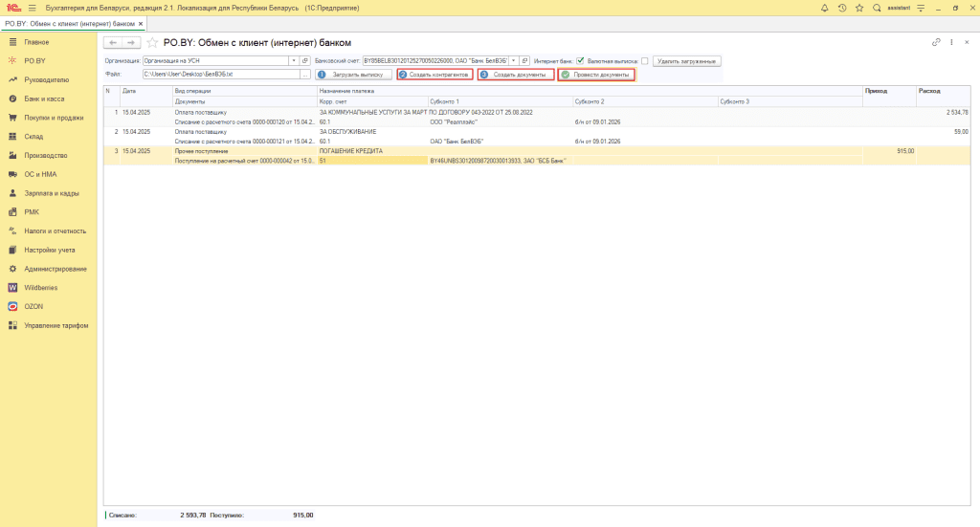Click the Создать контрагентов button
Image resolution: width=980 pixels, height=527 pixels.
coord(434,75)
